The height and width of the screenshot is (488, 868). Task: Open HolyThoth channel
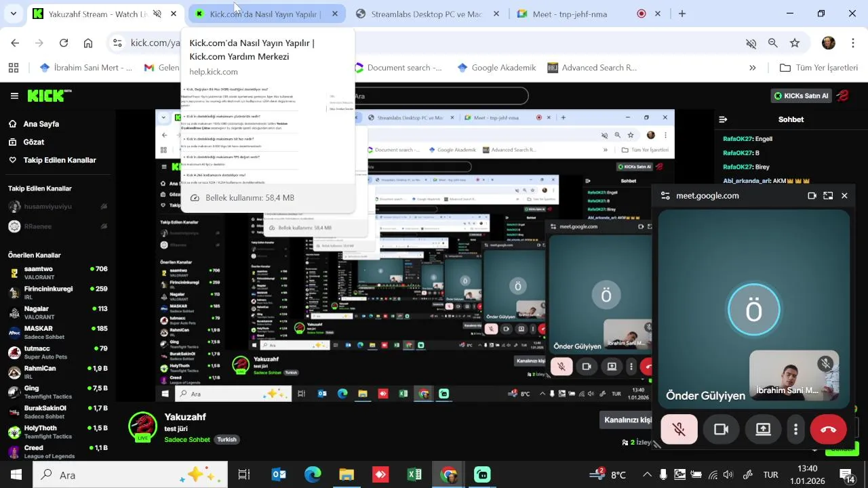pos(57,432)
